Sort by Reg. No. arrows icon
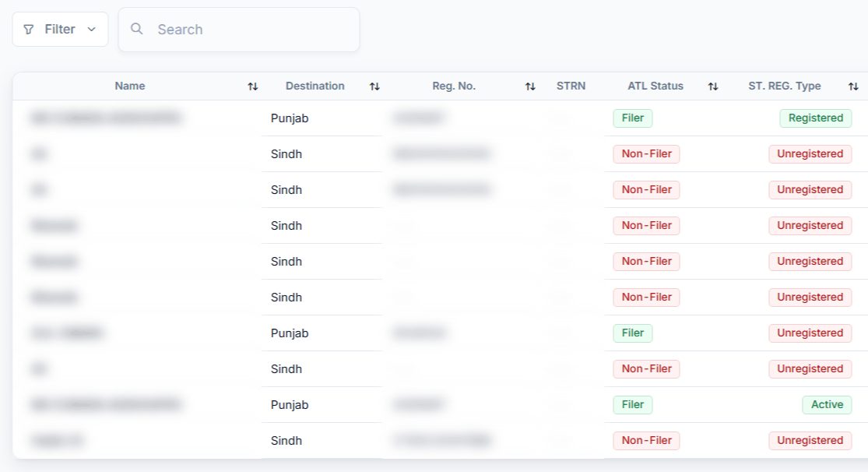Image resolution: width=868 pixels, height=472 pixels. coord(530,86)
